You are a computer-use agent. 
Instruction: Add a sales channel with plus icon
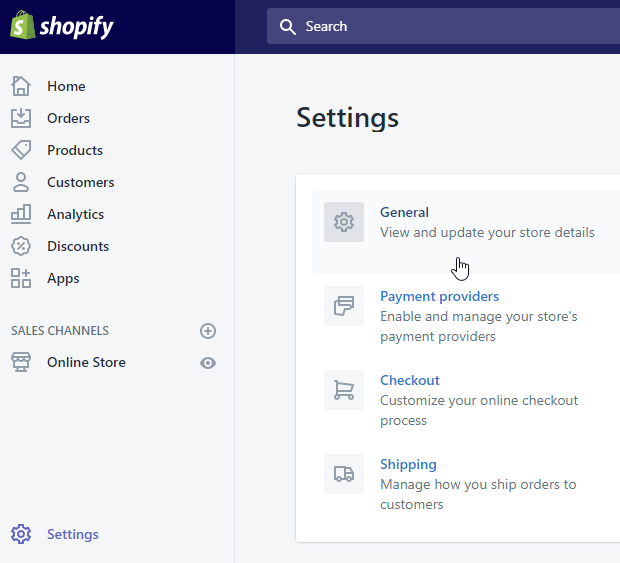(x=208, y=331)
